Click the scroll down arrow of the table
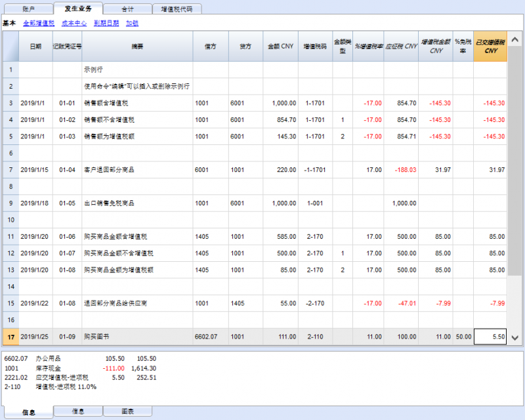The image size is (525, 420). (x=515, y=337)
